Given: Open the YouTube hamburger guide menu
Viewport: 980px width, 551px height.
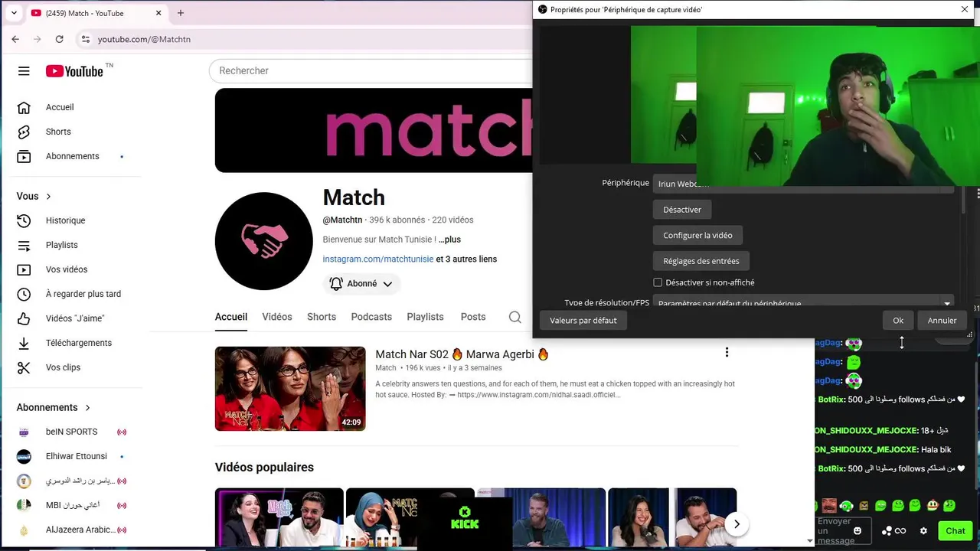Looking at the screenshot, I should coord(24,71).
